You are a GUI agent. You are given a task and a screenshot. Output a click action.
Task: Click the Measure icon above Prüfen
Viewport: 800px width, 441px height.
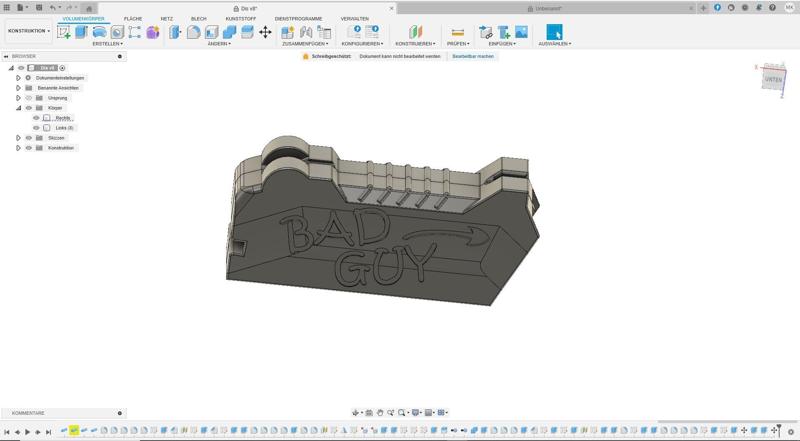[x=457, y=32]
